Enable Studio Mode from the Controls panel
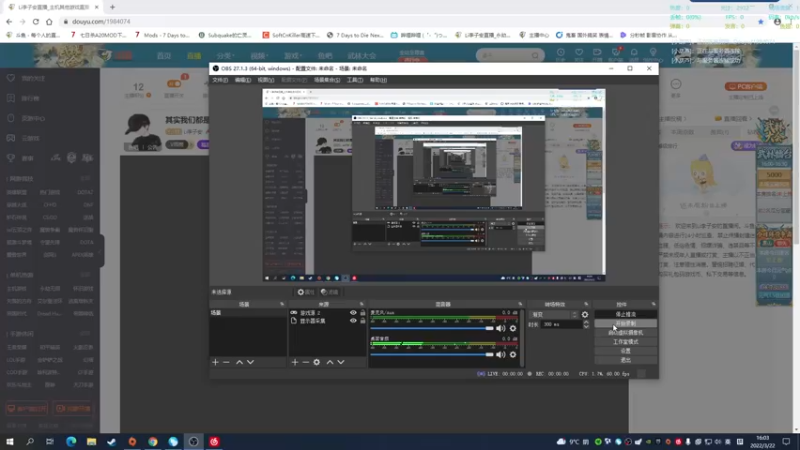800x450 pixels. point(626,342)
